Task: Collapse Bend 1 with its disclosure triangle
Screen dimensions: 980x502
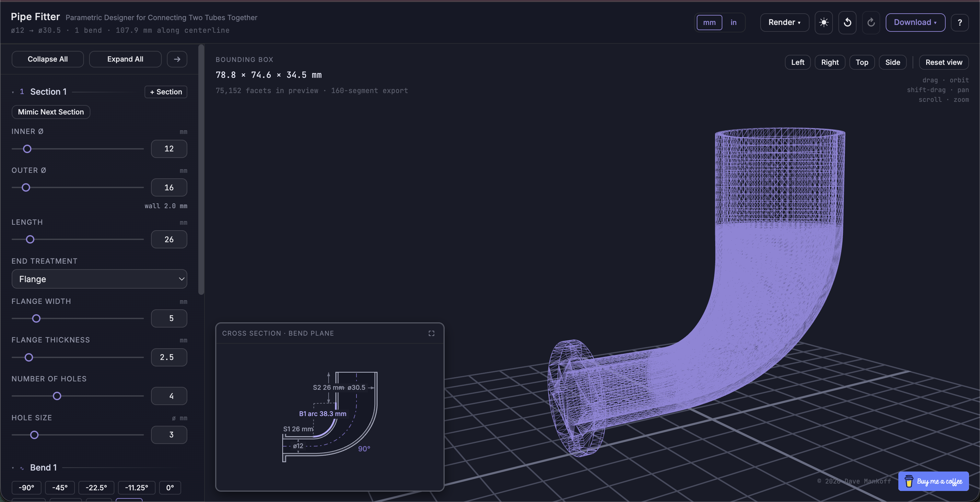Action: tap(13, 468)
